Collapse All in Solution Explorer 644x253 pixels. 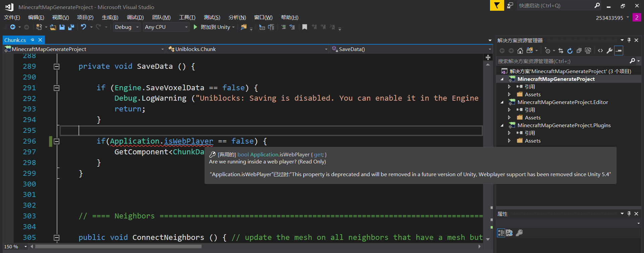tap(579, 51)
